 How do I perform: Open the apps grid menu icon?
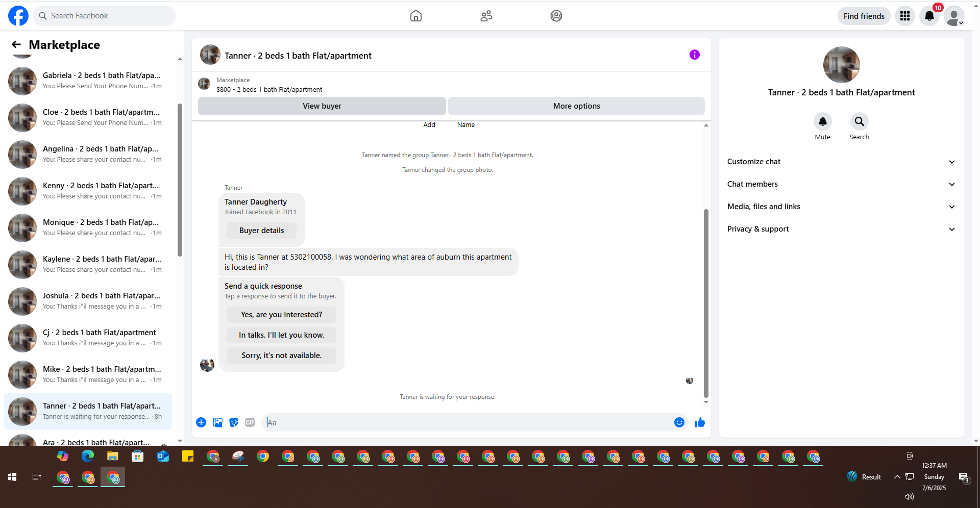(x=905, y=16)
